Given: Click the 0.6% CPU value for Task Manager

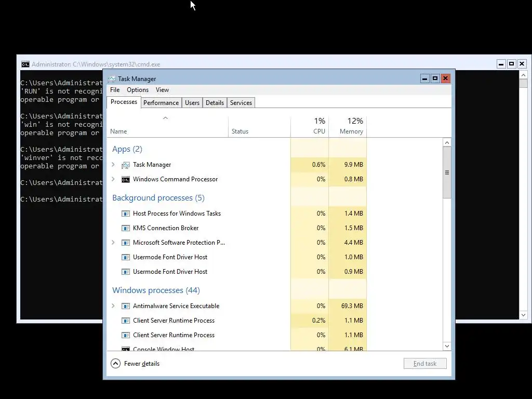Looking at the screenshot, I should coord(318,165).
